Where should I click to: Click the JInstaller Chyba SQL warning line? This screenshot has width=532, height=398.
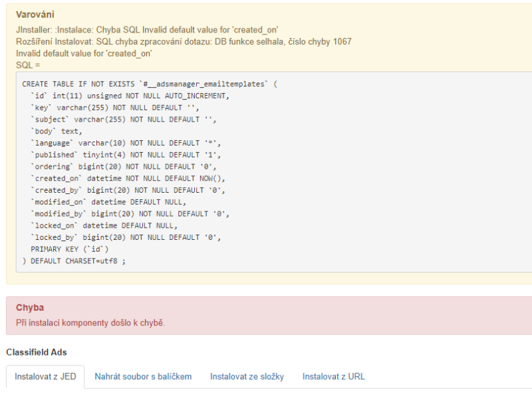pyautogui.click(x=147, y=30)
